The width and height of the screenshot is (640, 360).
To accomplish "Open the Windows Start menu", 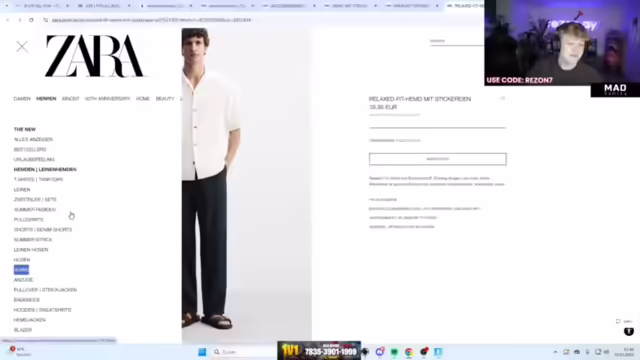I will 202,352.
